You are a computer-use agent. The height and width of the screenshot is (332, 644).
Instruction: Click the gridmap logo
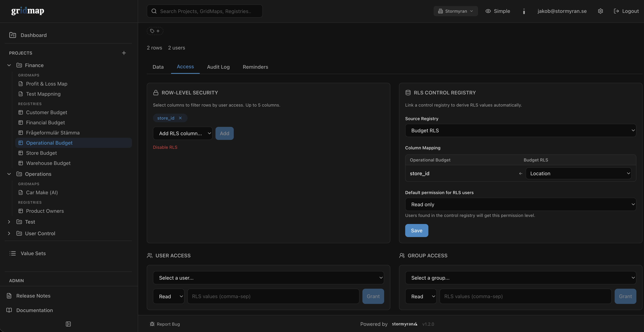point(28,11)
